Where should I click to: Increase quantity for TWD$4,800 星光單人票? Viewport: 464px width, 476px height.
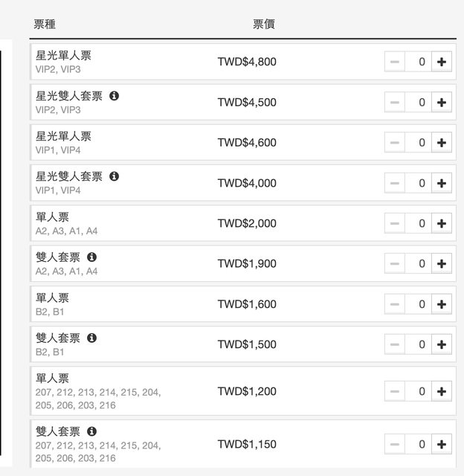coord(442,62)
